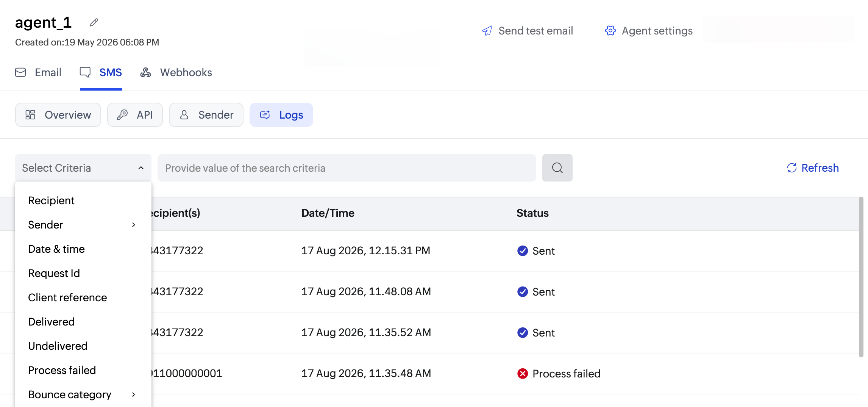This screenshot has height=407, width=868.
Task: Choose Process failed criteria option
Action: point(83,370)
